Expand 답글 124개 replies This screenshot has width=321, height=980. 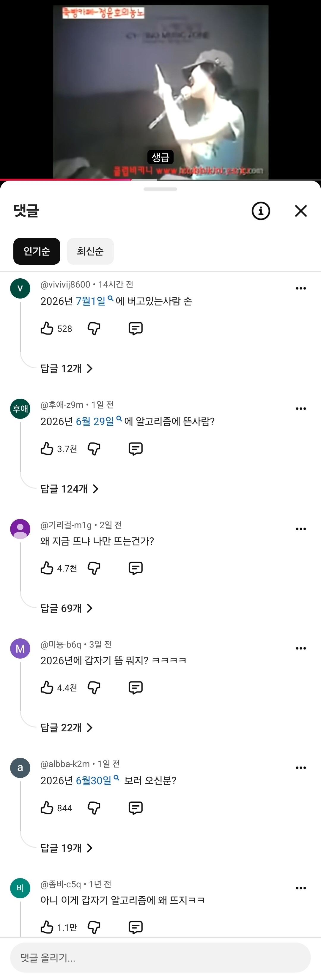pos(70,488)
